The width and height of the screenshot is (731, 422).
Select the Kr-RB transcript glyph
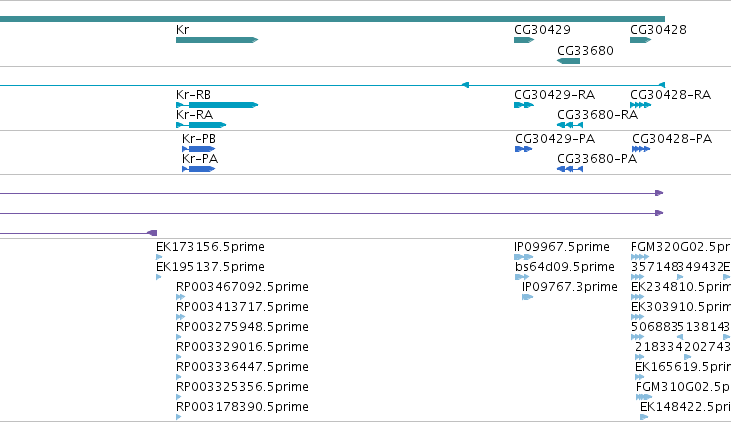217,105
